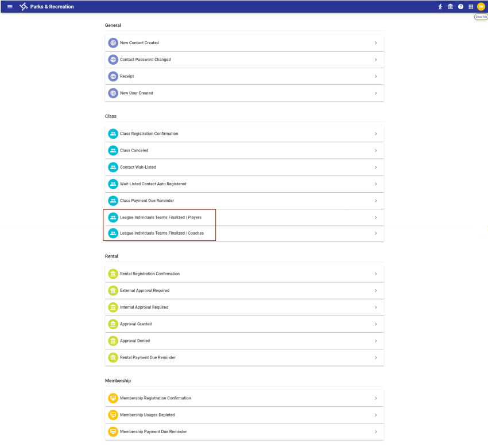The height and width of the screenshot is (448, 488).
Task: Click the Membership Usages Depleted icon
Action: [x=113, y=415]
